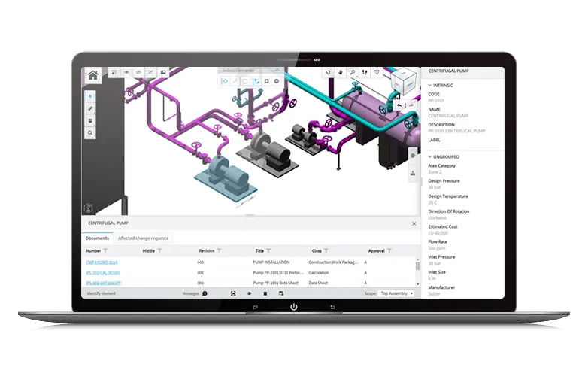Activate the pan hand tool
The image size is (588, 382).
click(341, 72)
